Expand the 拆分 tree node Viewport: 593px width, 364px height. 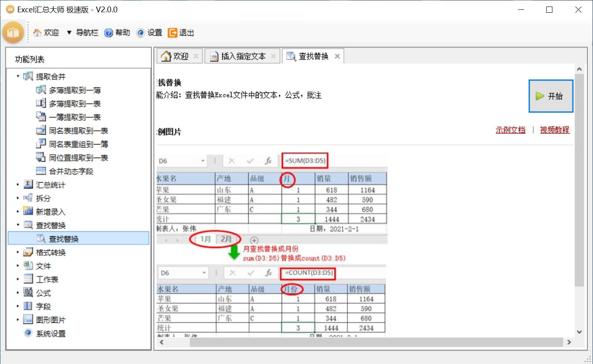(18, 198)
